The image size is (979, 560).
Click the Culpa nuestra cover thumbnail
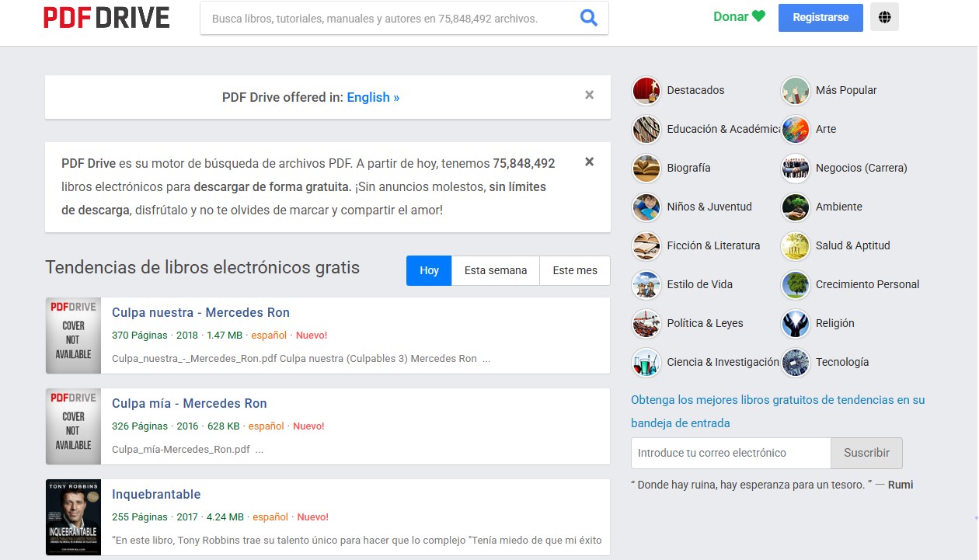(x=73, y=336)
